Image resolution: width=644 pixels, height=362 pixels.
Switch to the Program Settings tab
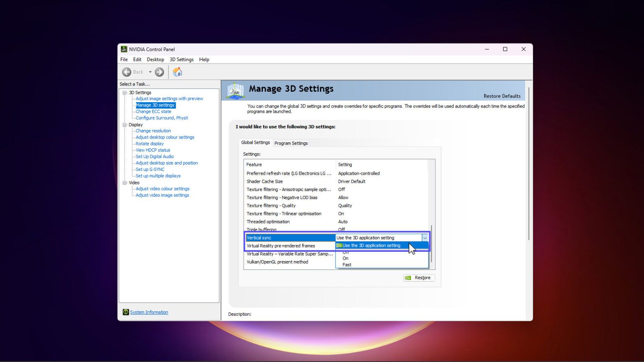pos(291,143)
